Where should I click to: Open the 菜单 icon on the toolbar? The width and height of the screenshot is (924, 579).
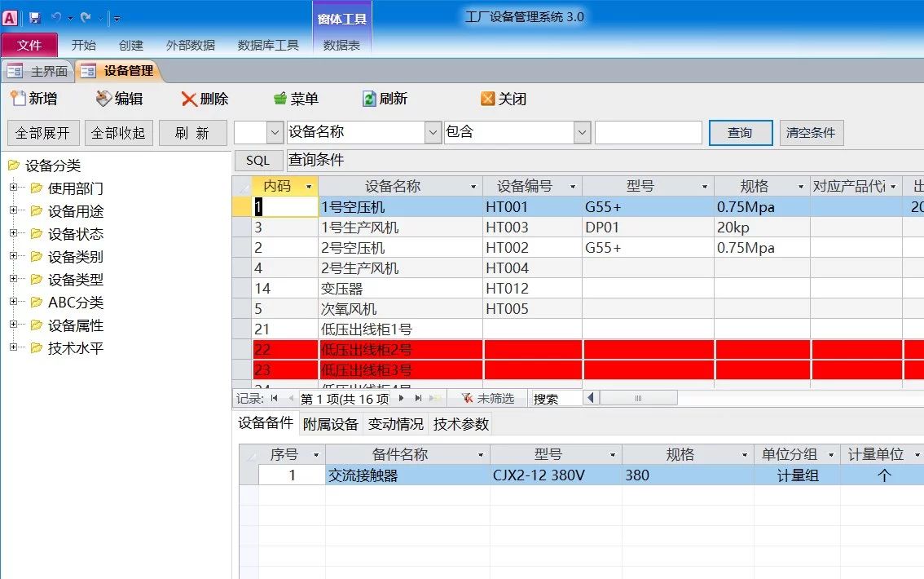(278, 99)
